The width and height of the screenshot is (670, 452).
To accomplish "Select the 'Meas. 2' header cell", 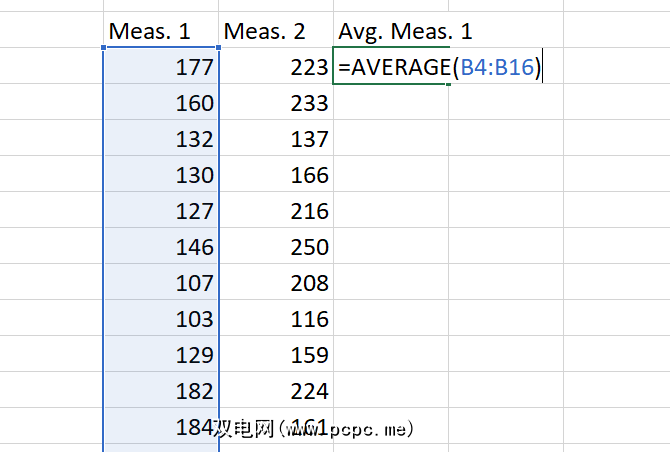I will coord(275,31).
